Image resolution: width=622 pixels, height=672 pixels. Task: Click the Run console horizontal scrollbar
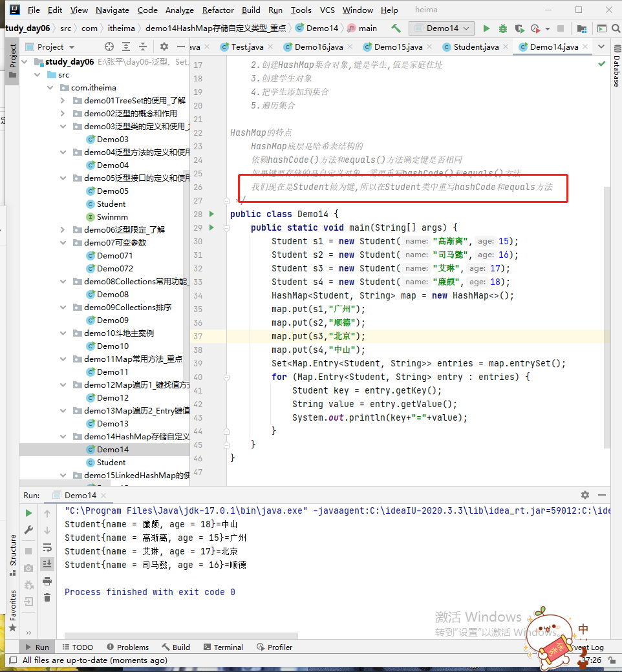point(181,635)
